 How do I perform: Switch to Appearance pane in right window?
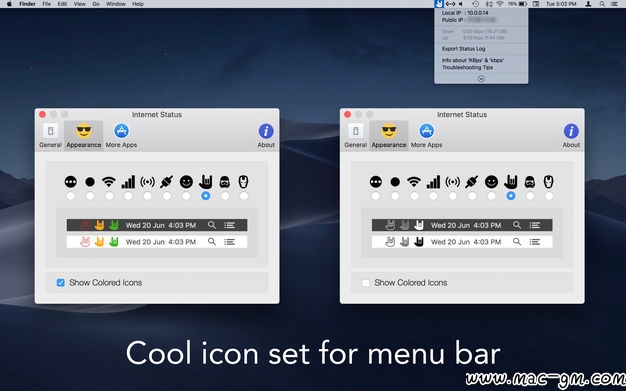[388, 136]
